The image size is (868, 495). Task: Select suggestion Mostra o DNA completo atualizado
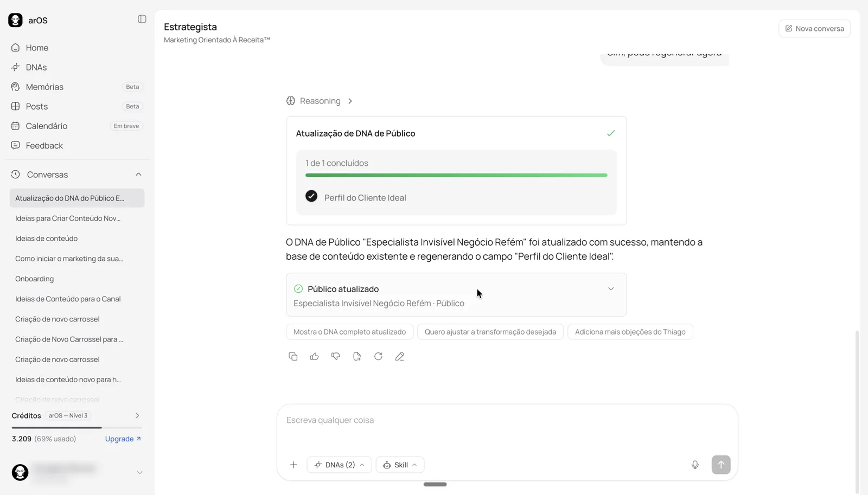(x=349, y=332)
